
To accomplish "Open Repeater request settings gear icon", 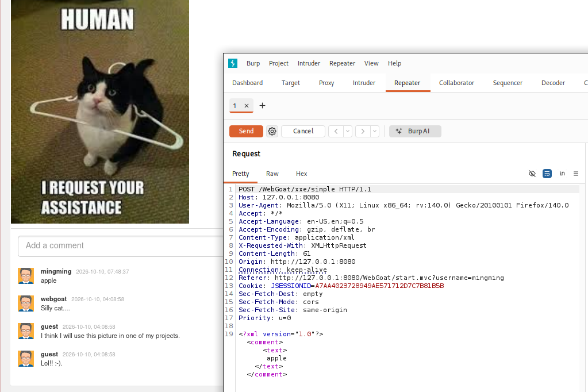I will pos(272,131).
